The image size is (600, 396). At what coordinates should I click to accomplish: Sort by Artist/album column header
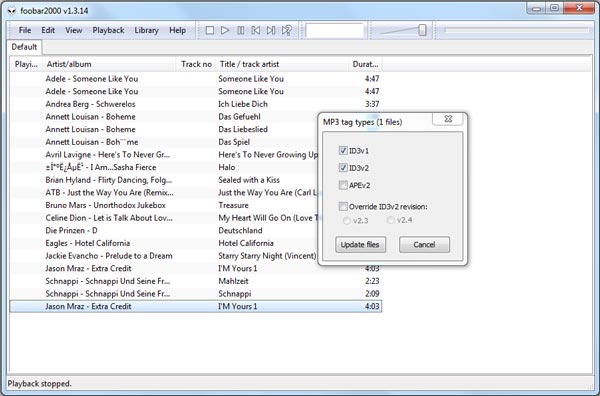pyautogui.click(x=109, y=64)
